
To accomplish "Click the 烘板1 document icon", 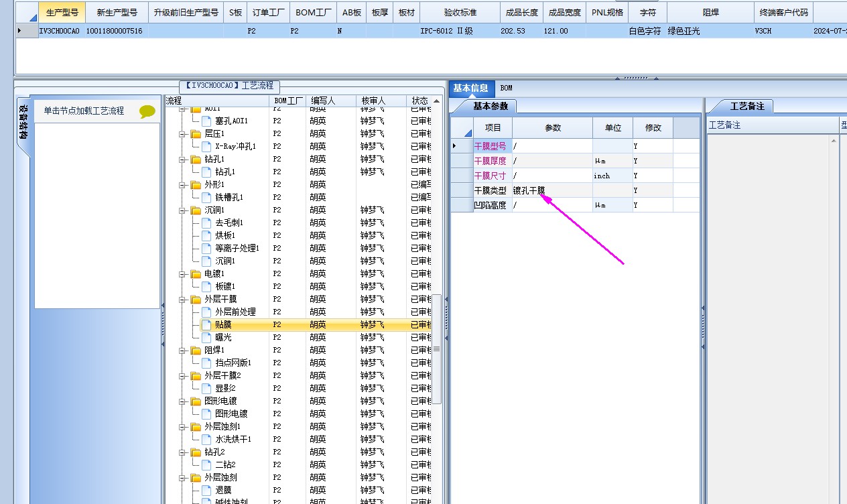I will coord(206,235).
